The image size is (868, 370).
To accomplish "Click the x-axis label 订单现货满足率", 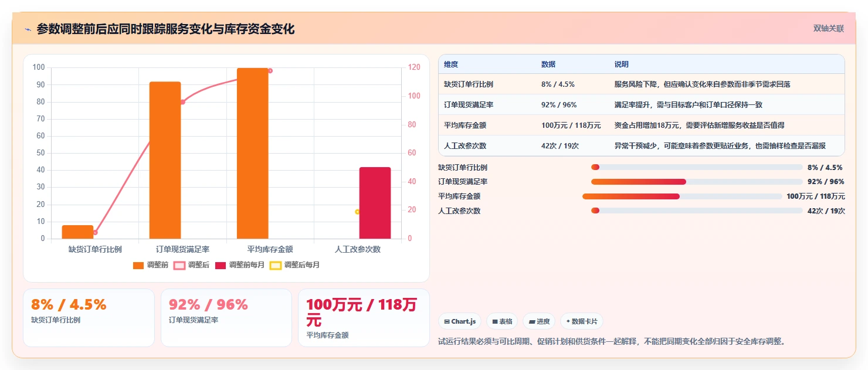I will [182, 249].
